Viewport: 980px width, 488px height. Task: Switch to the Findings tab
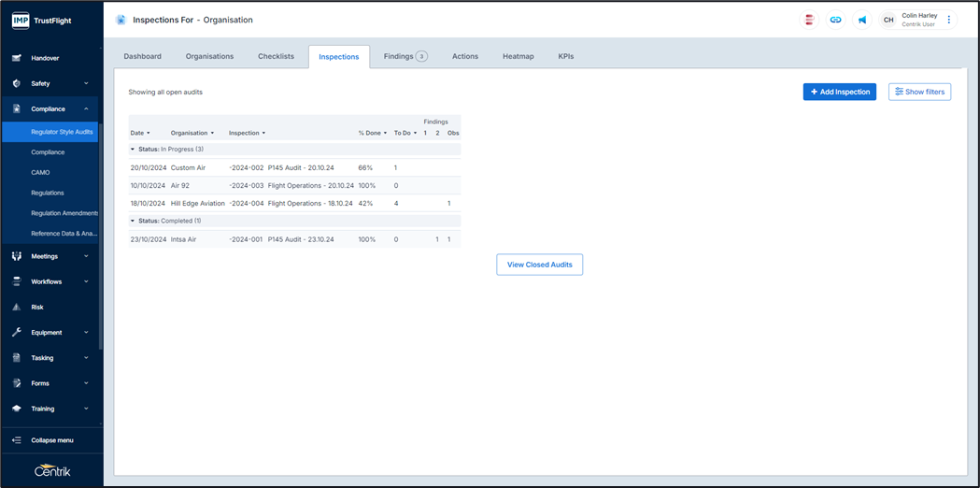tap(405, 56)
